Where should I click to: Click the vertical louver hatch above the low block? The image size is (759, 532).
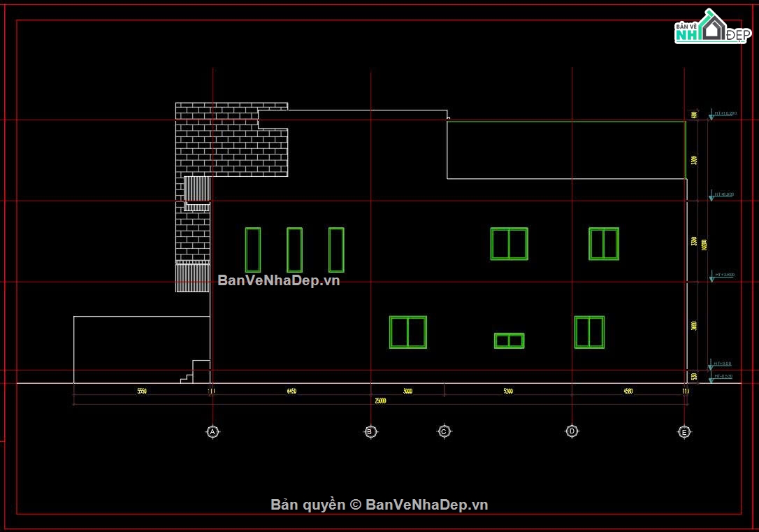point(193,276)
